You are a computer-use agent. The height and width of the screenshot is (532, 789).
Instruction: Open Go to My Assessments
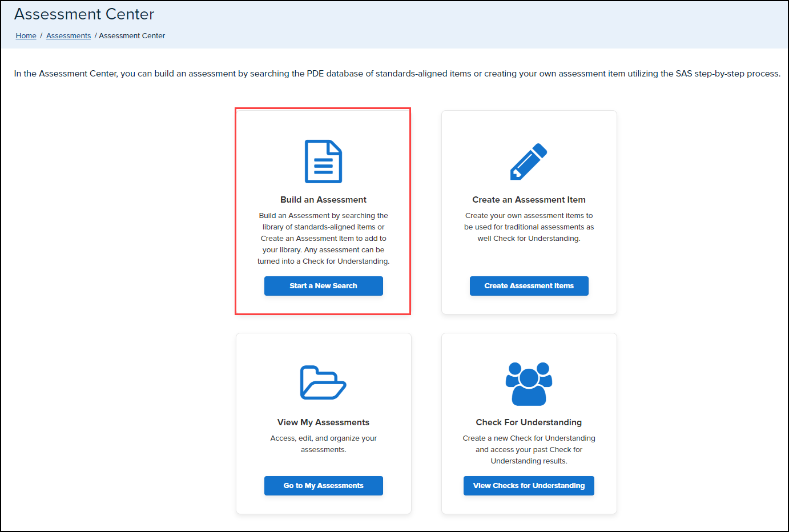323,486
